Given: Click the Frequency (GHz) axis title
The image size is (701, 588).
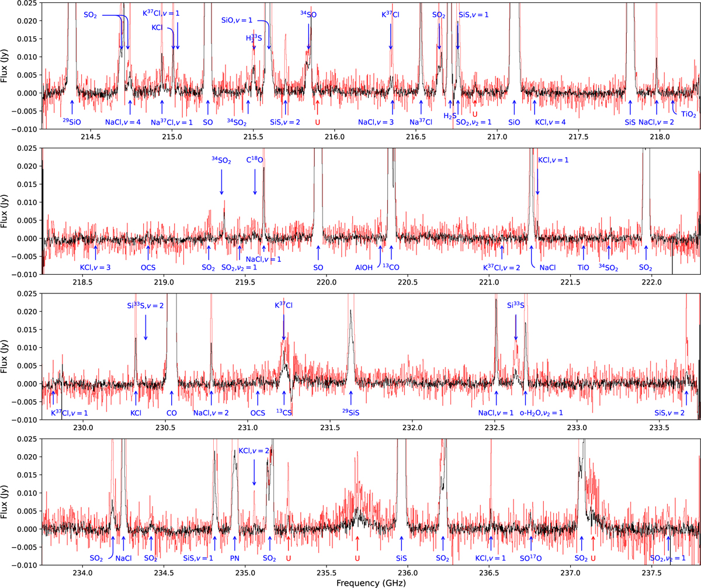Looking at the screenshot, I should (x=372, y=582).
